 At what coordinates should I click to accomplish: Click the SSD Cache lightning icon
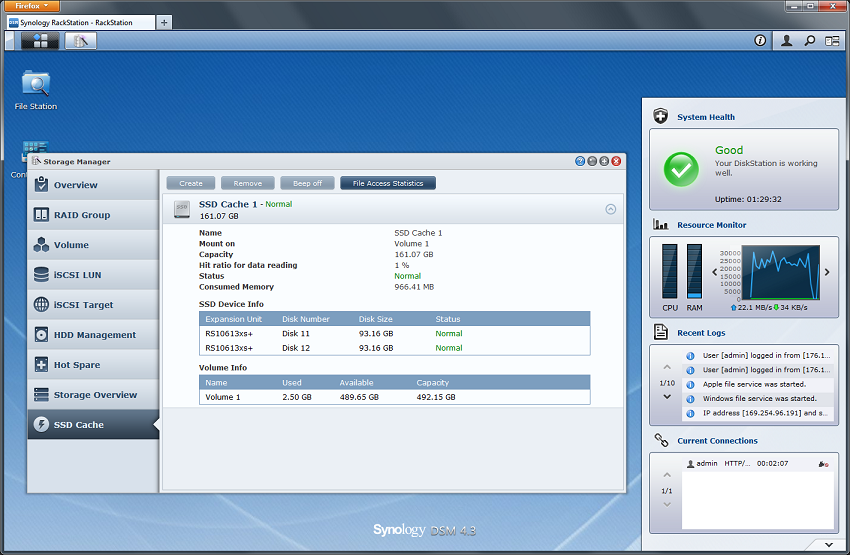click(x=41, y=424)
